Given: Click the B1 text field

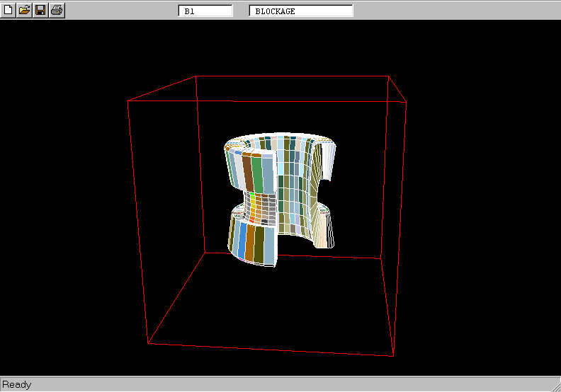Looking at the screenshot, I should (x=205, y=11).
